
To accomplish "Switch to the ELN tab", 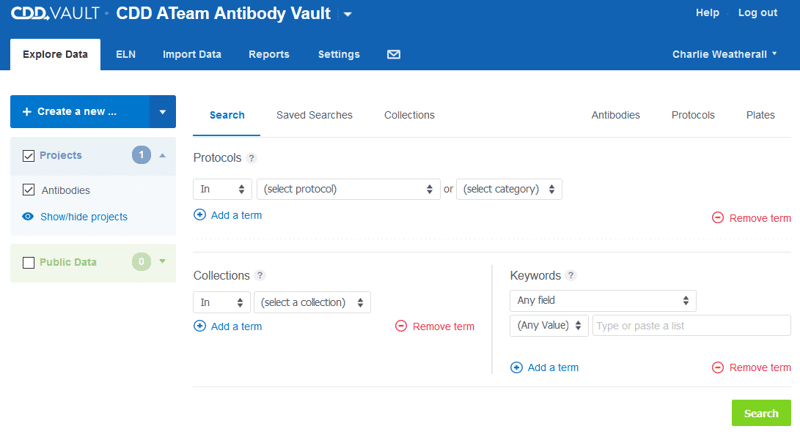I will pyautogui.click(x=126, y=55).
